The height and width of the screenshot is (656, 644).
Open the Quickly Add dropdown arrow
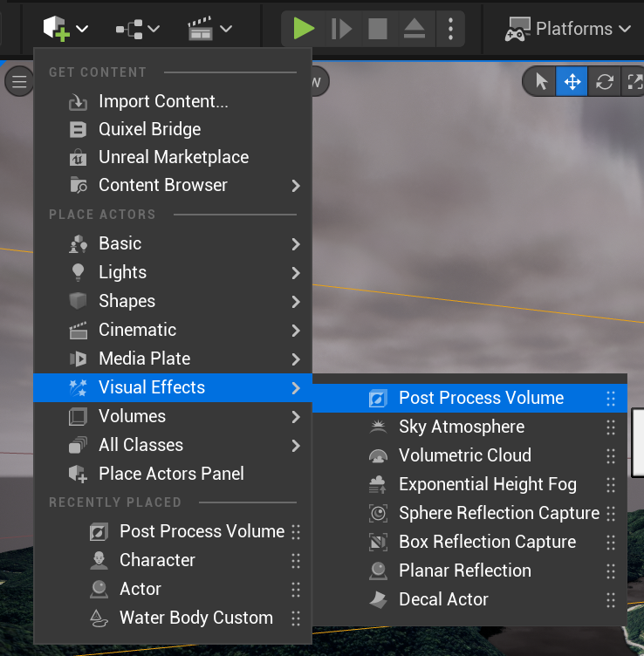pyautogui.click(x=82, y=29)
